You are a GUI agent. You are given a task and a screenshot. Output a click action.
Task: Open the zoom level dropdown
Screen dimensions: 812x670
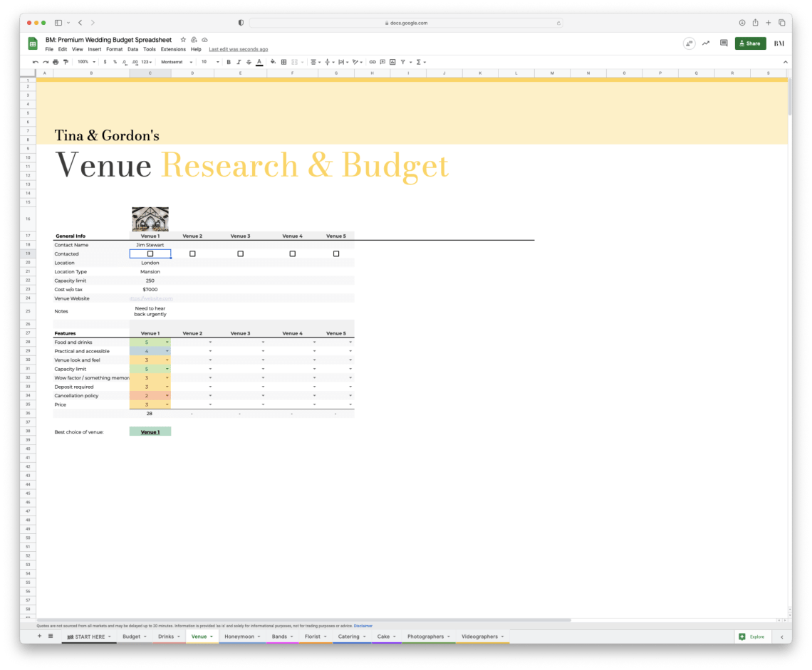(86, 62)
